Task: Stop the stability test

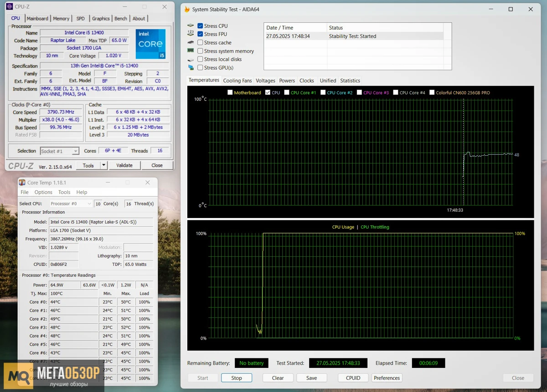Action: click(237, 378)
